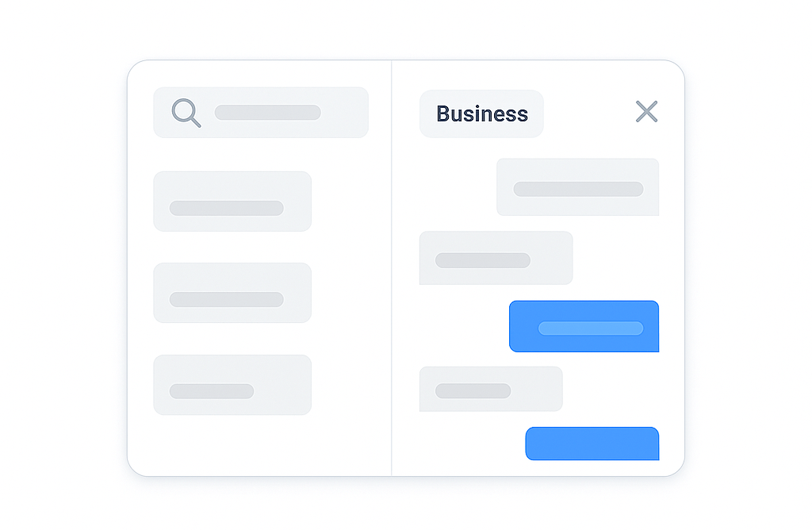Open the second conversation card in the list
812x530 pixels.
click(232, 293)
